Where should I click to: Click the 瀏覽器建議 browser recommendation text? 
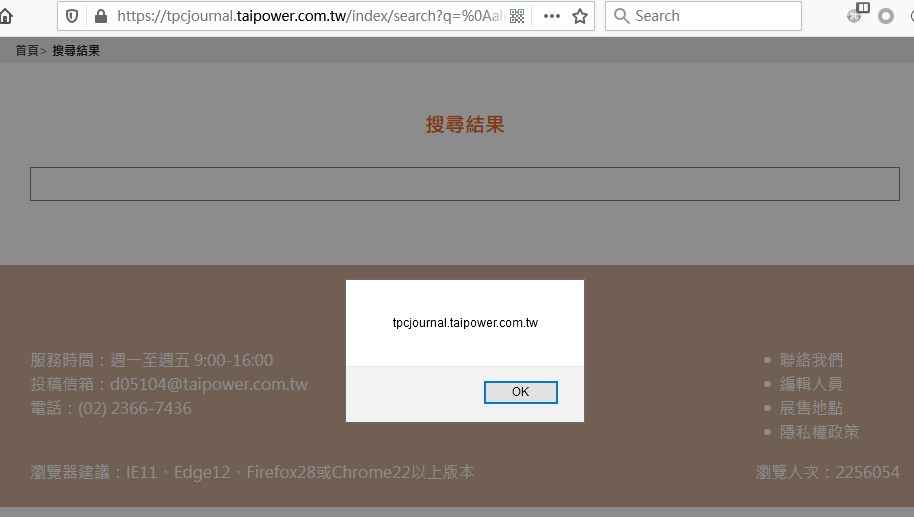tap(252, 472)
